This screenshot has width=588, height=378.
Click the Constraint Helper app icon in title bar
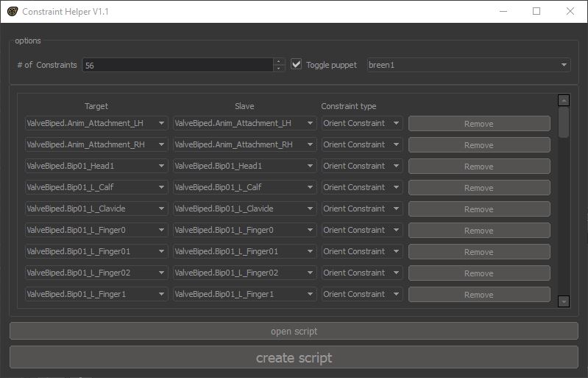(13, 11)
